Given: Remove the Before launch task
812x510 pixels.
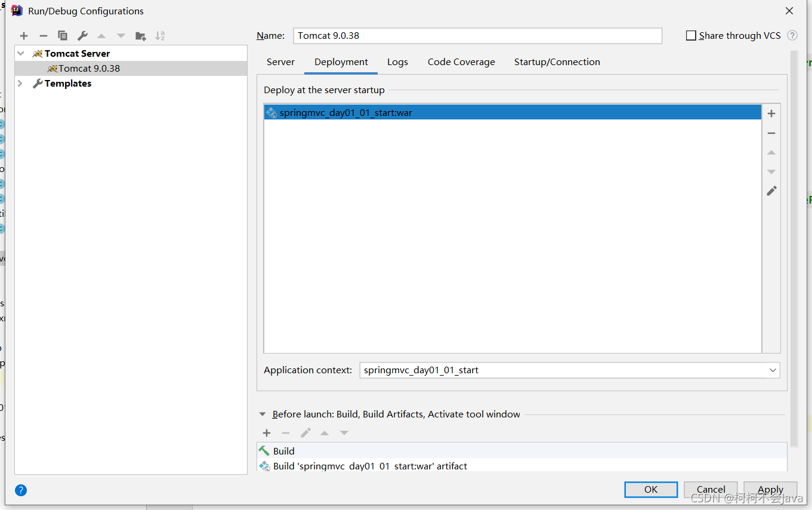Looking at the screenshot, I should click(x=286, y=433).
